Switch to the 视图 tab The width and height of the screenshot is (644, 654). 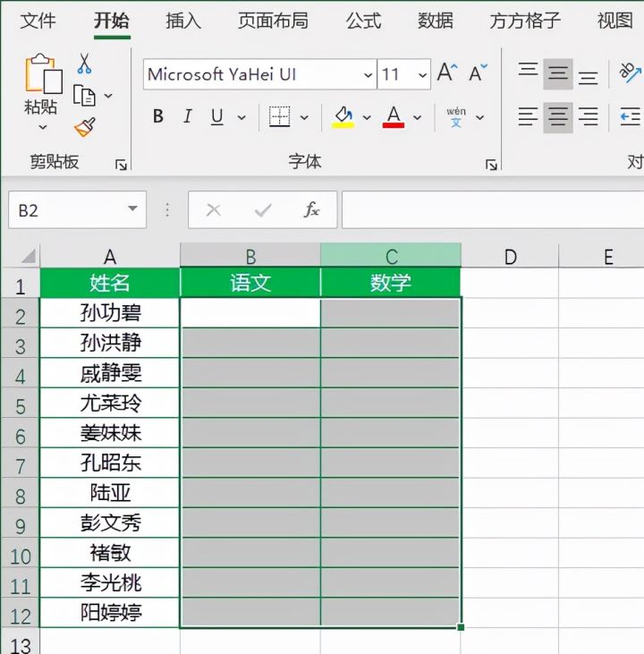coord(615,21)
